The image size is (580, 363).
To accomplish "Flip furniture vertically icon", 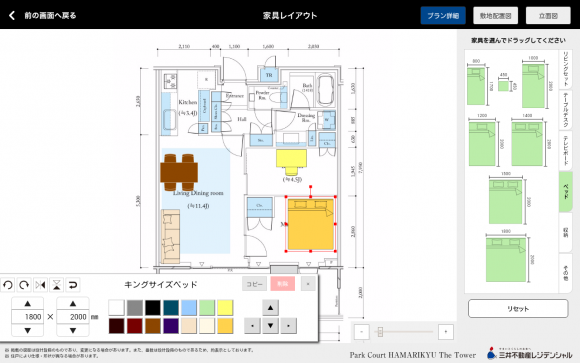I will [x=57, y=285].
